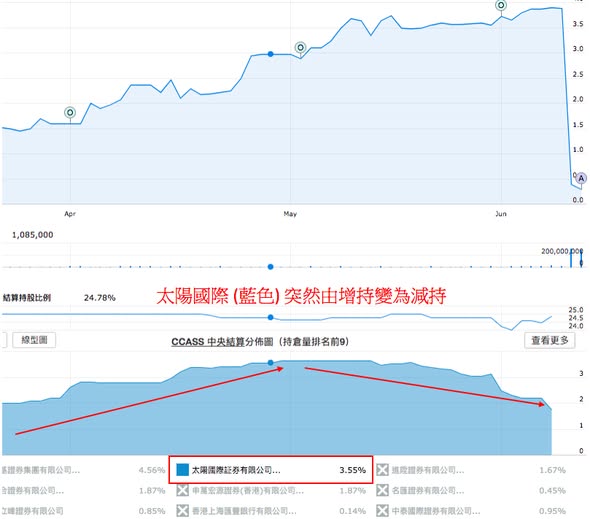This screenshot has width=590, height=519.
Task: Toggle the X box for 名匯證券有限公司
Action: [382, 490]
